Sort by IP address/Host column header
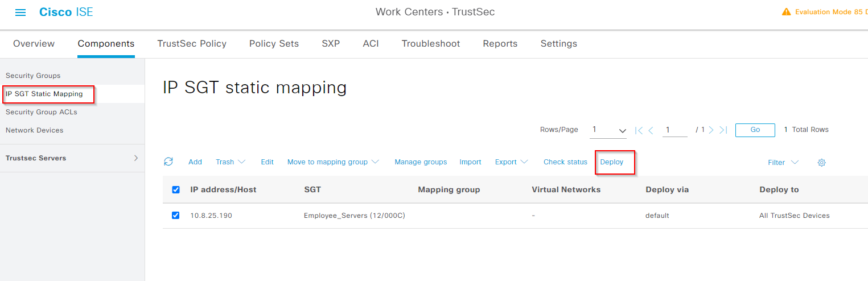This screenshot has height=281, width=868. (223, 189)
